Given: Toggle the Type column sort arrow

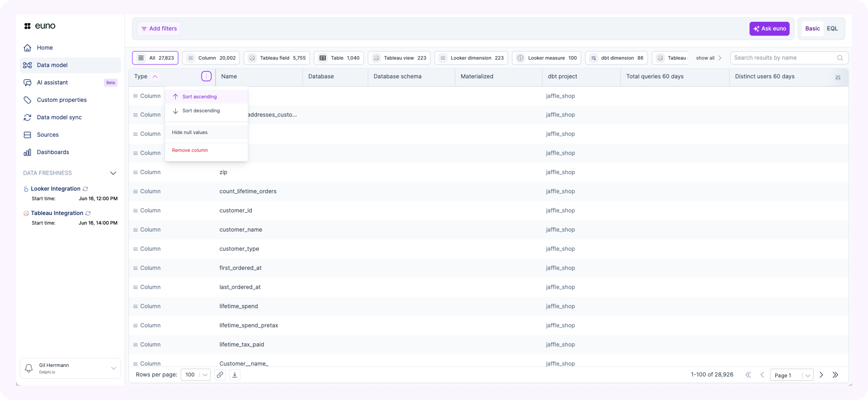Looking at the screenshot, I should 155,76.
